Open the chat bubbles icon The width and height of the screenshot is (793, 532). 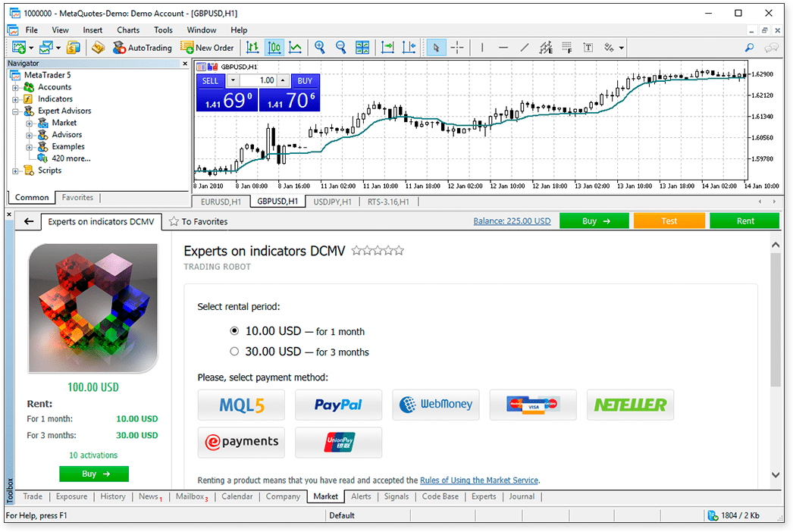coord(771,48)
